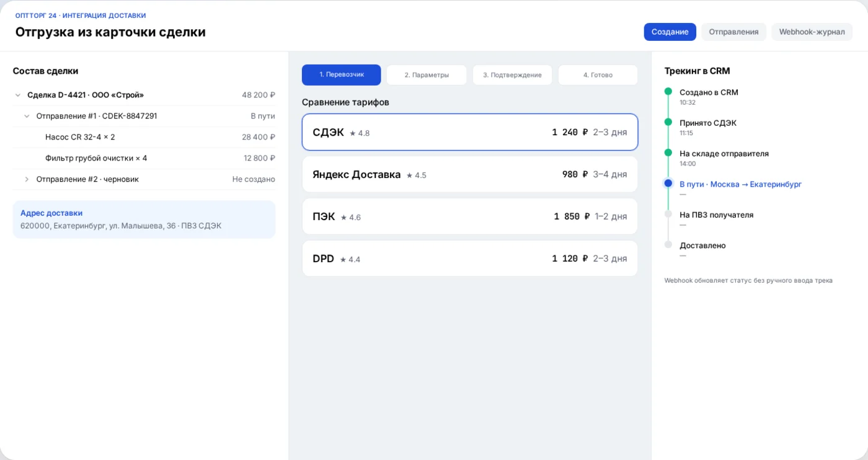
Task: Switch to the Отправления tab
Action: 733,32
